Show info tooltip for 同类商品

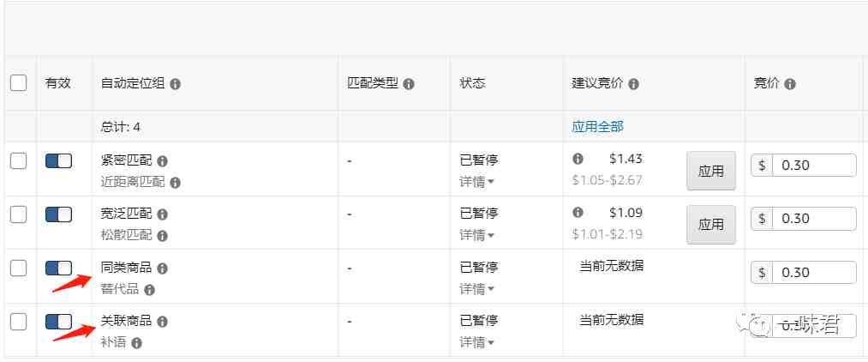click(x=162, y=268)
